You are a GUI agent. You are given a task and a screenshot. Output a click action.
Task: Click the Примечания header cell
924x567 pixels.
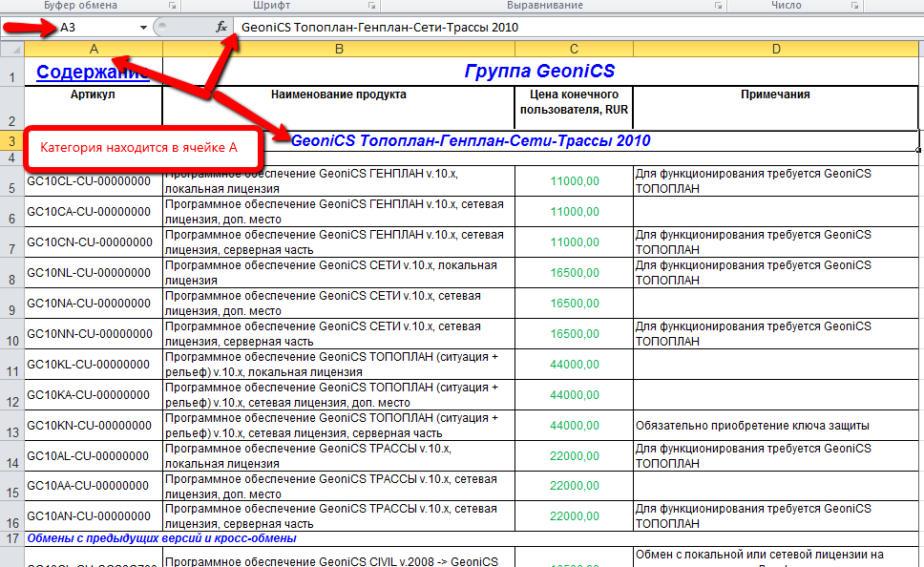pyautogui.click(x=775, y=107)
